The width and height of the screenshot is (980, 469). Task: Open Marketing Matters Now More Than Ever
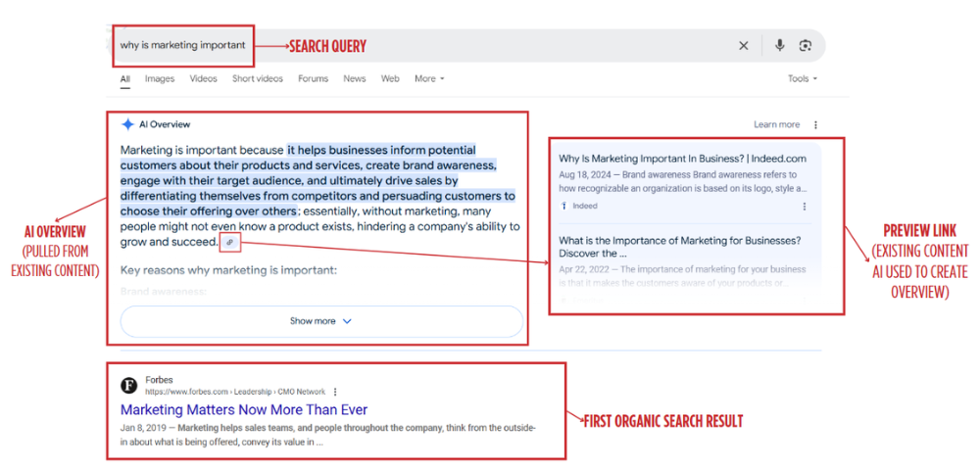244,409
